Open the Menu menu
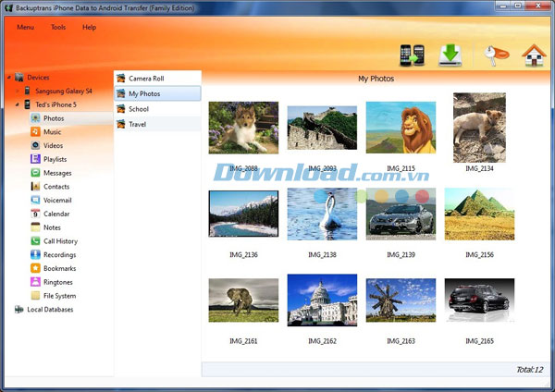 tap(26, 27)
